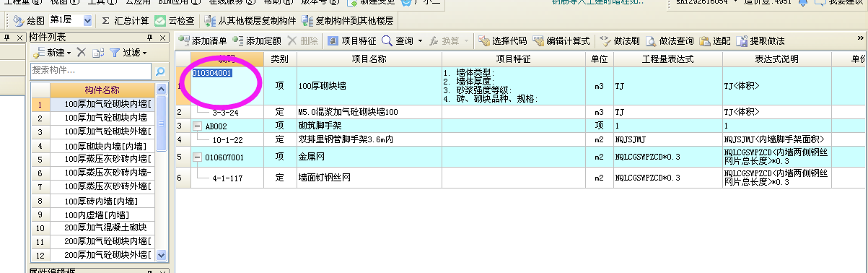This screenshot has height=273, width=868.
Task: Expand the 查询 dropdown arrow
Action: pyautogui.click(x=420, y=41)
